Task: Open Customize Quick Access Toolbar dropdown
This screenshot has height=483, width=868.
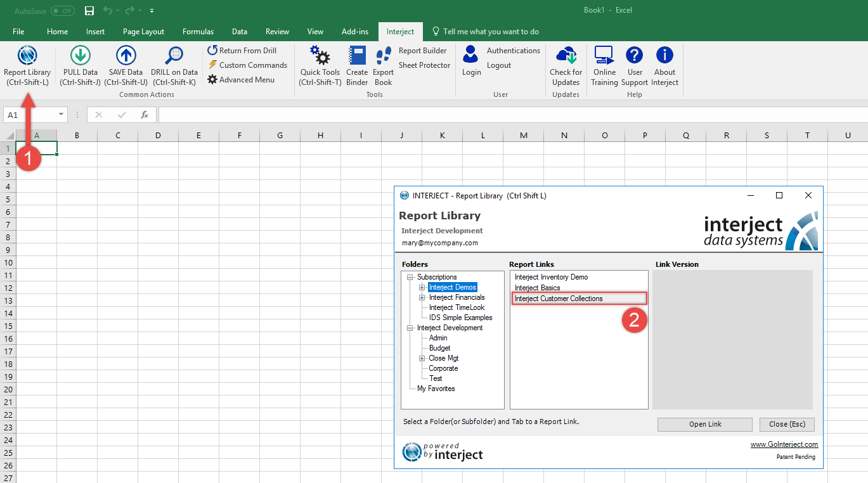Action: (x=152, y=11)
